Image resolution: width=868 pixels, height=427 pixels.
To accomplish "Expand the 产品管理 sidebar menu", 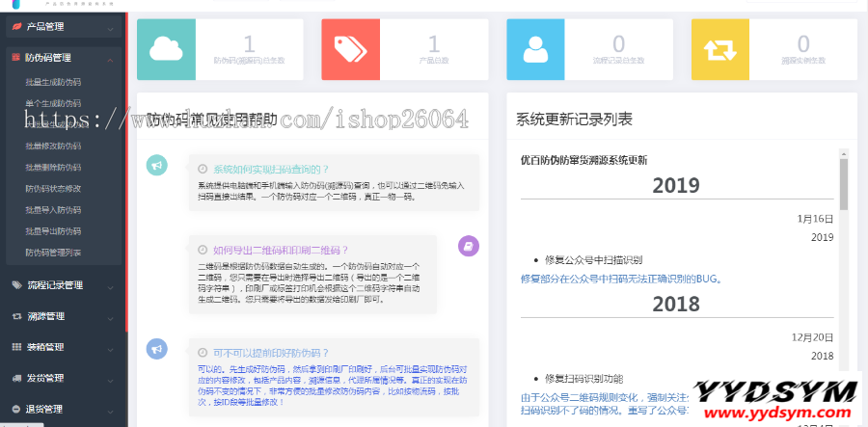I will pos(63,27).
